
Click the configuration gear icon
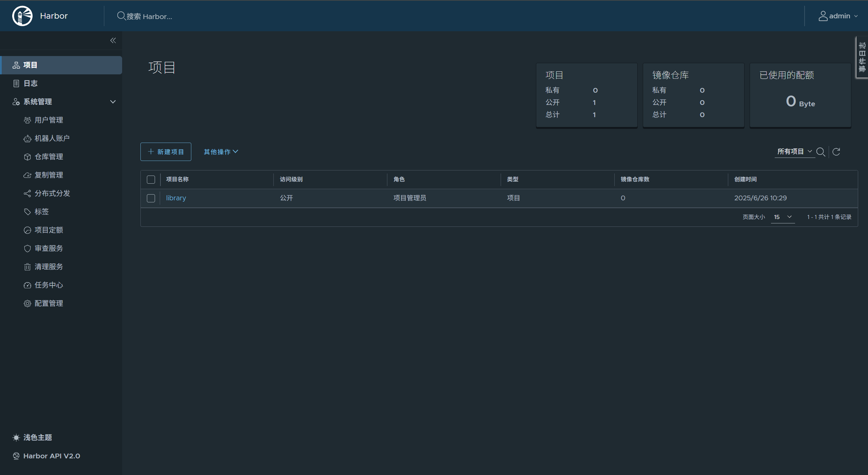27,303
